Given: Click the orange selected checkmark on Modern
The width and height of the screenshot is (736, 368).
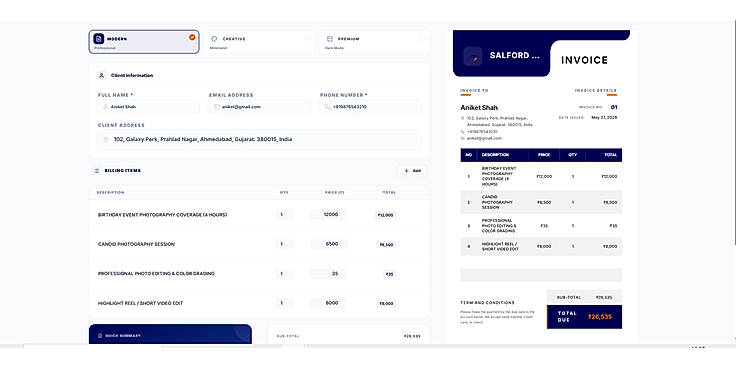Looking at the screenshot, I should tap(192, 37).
